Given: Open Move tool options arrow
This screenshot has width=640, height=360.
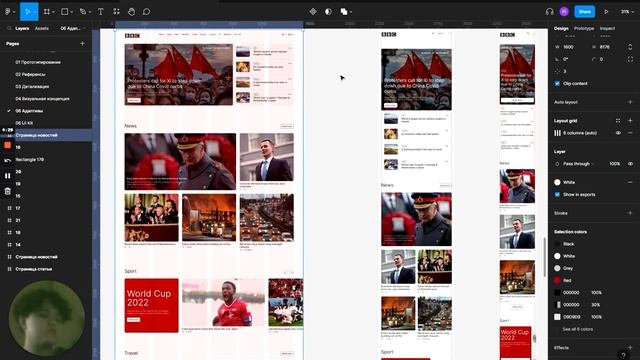Looking at the screenshot, I should [35, 12].
